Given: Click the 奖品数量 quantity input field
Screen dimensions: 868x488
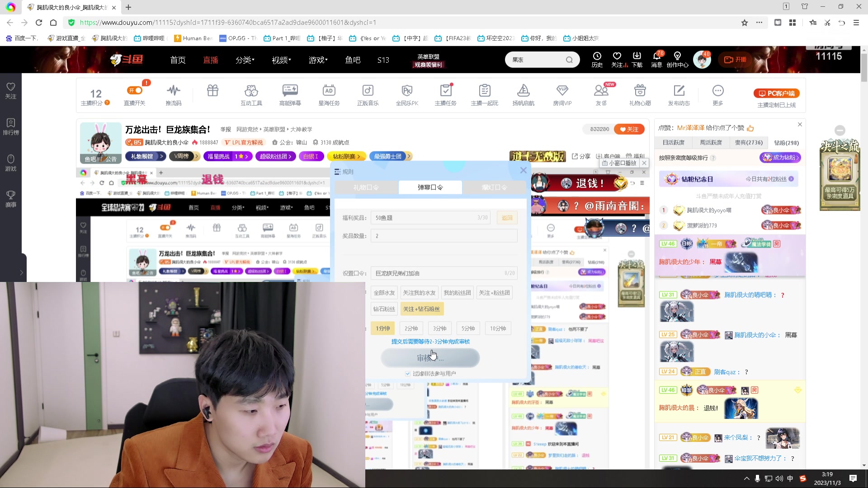Looking at the screenshot, I should (444, 236).
